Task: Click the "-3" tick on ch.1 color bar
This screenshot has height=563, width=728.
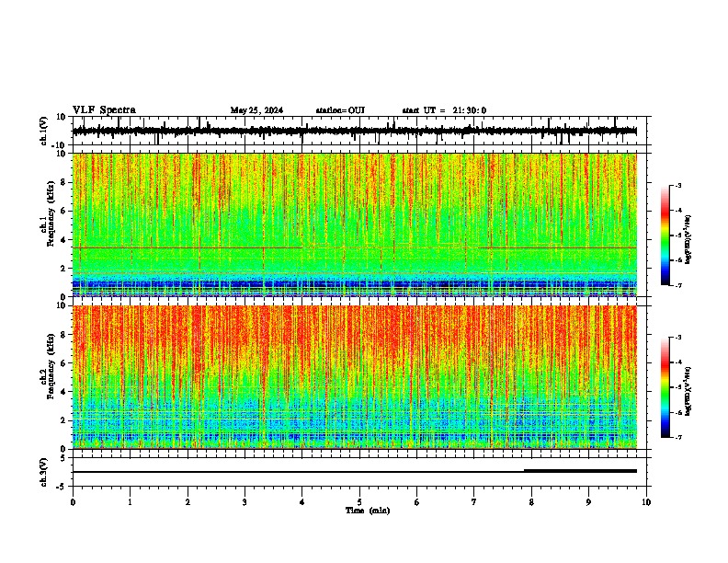Action: click(x=678, y=185)
